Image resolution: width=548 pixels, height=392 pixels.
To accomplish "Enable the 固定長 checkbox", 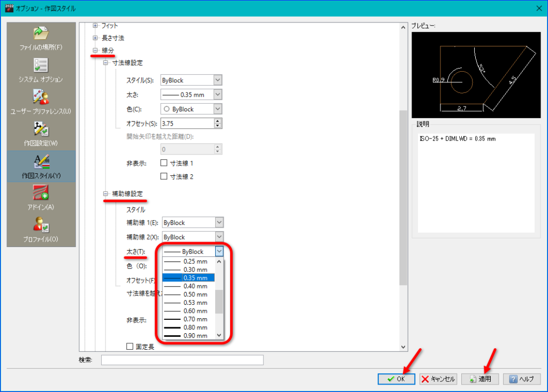I will (x=130, y=346).
